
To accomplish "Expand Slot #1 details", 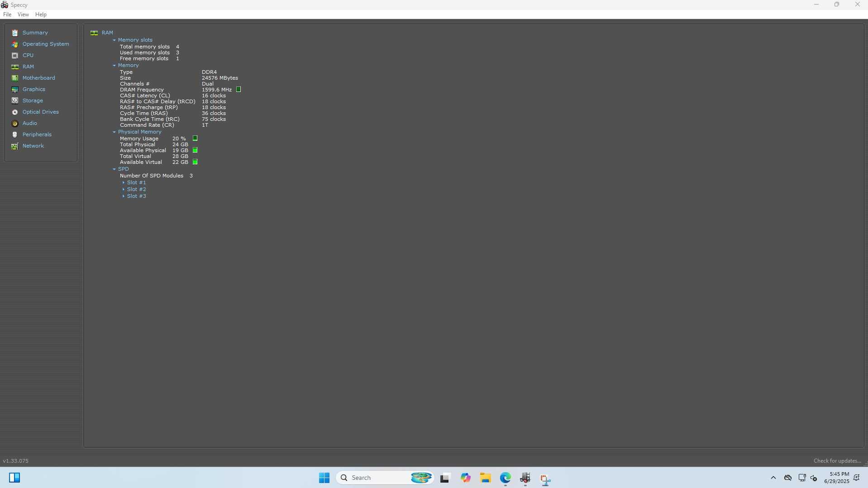I will pyautogui.click(x=124, y=182).
